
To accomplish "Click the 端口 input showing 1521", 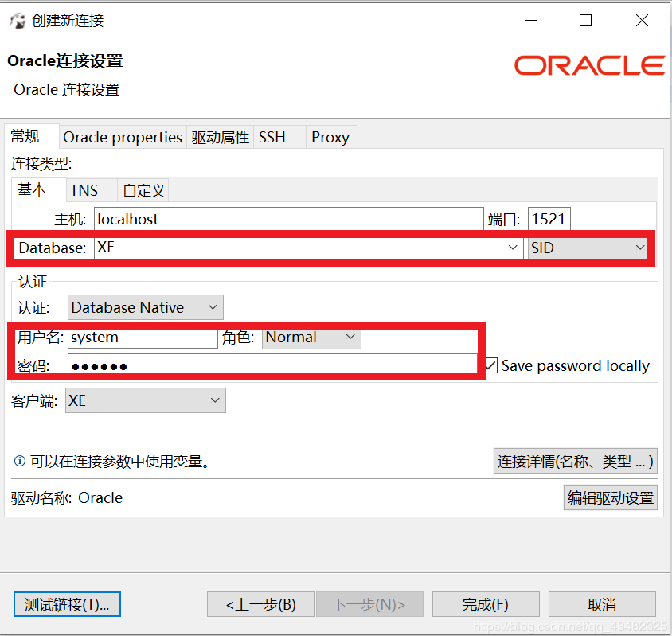I will 549,219.
